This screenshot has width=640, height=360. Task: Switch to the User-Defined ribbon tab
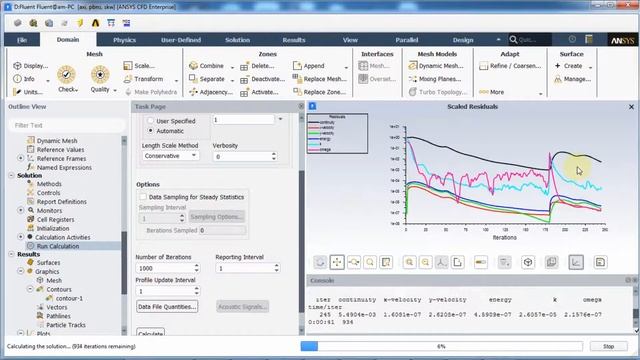pyautogui.click(x=181, y=40)
